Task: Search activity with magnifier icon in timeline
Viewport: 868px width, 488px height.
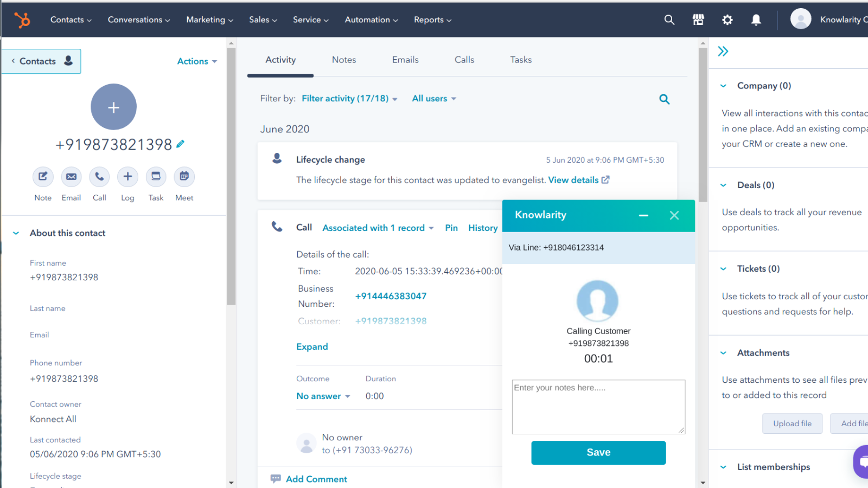Action: 664,99
